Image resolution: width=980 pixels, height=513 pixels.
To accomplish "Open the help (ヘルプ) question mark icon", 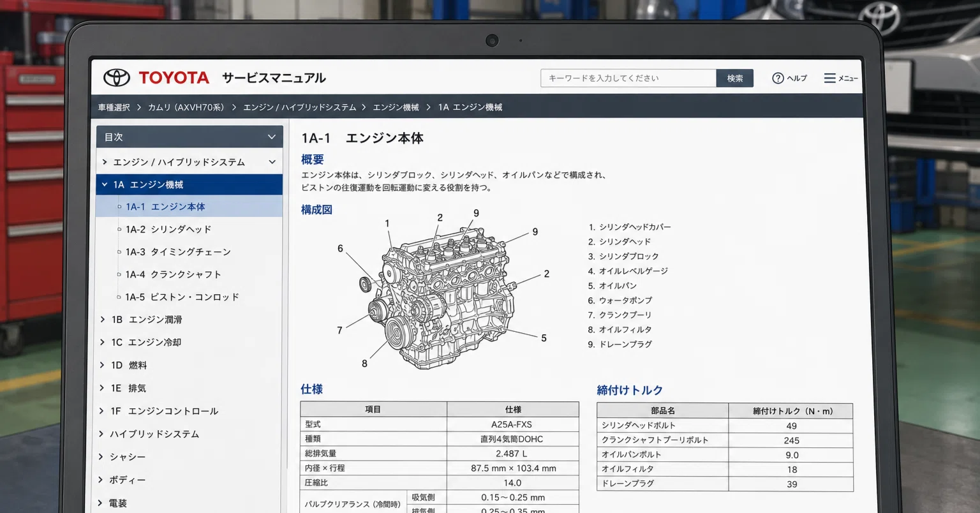I will click(778, 78).
